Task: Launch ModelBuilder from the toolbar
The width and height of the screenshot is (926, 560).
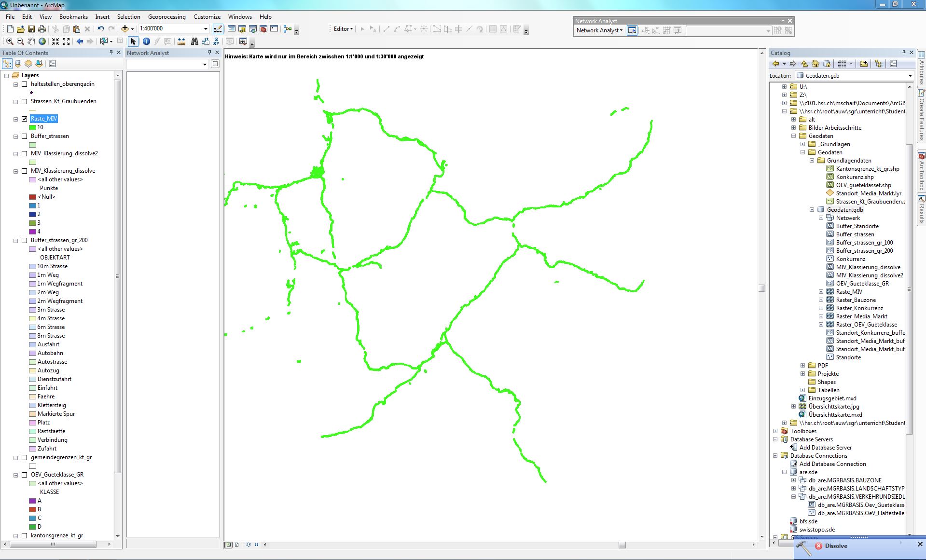Action: (288, 29)
